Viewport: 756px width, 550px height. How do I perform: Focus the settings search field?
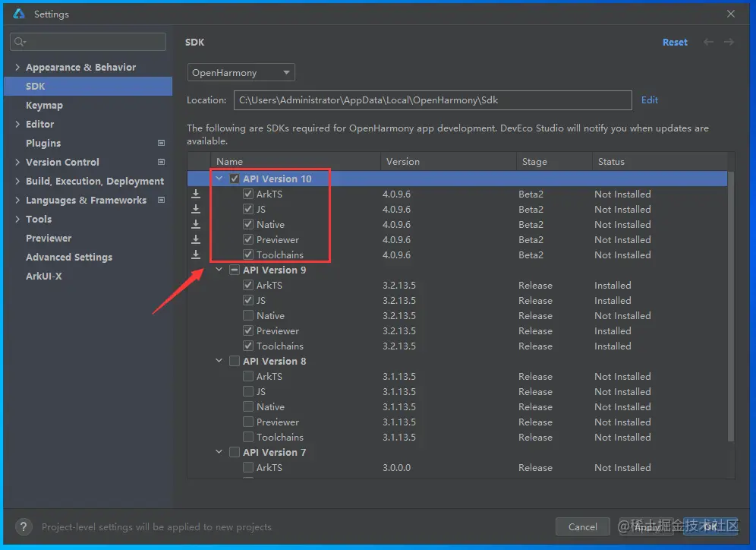[88, 42]
